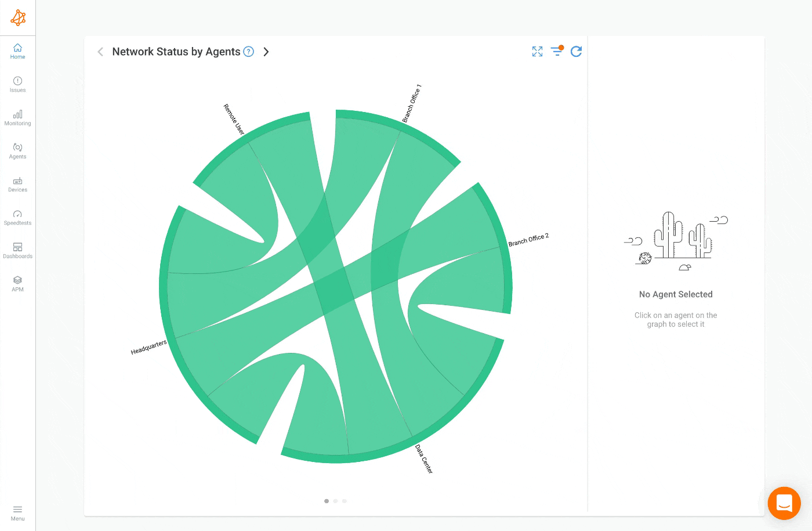
Task: Select the second carousel dot below the graph
Action: pos(335,501)
